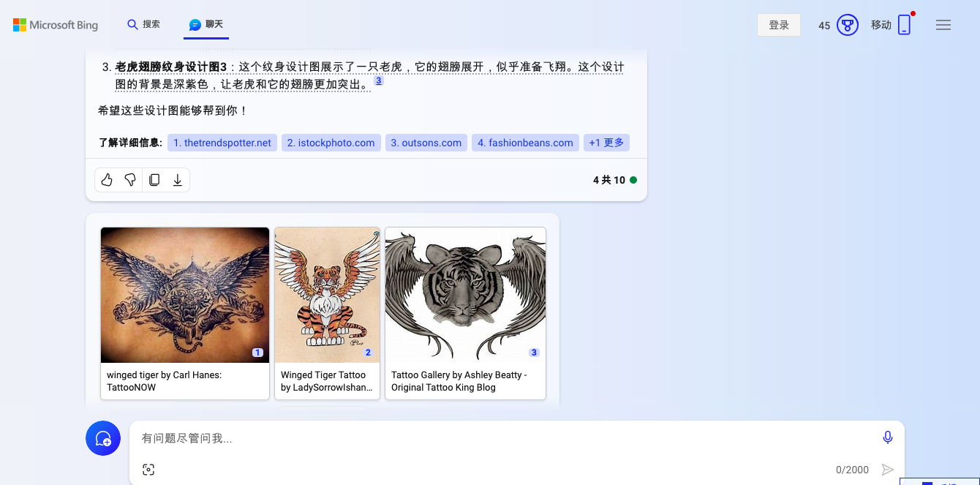
Task: Open source 3. outsons.com
Action: [426, 143]
